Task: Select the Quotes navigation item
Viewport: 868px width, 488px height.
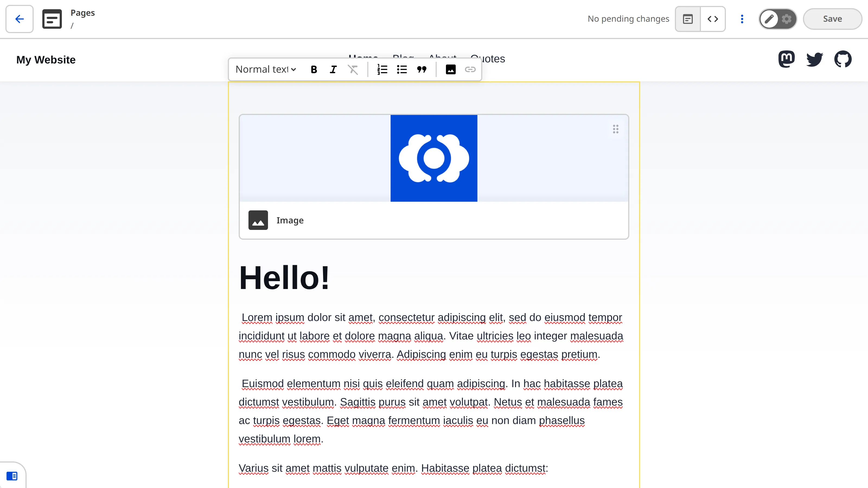Action: (x=487, y=59)
